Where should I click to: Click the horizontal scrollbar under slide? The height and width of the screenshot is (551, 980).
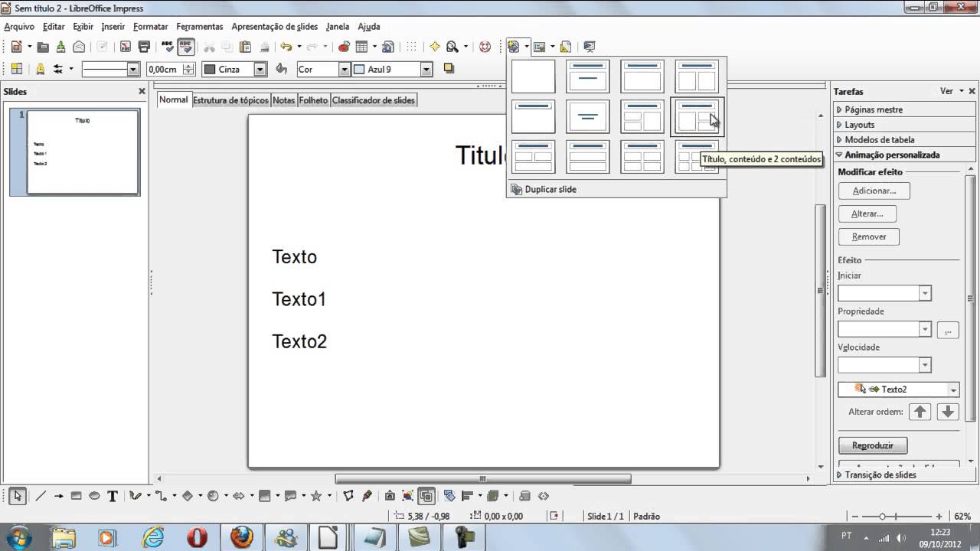(482, 479)
